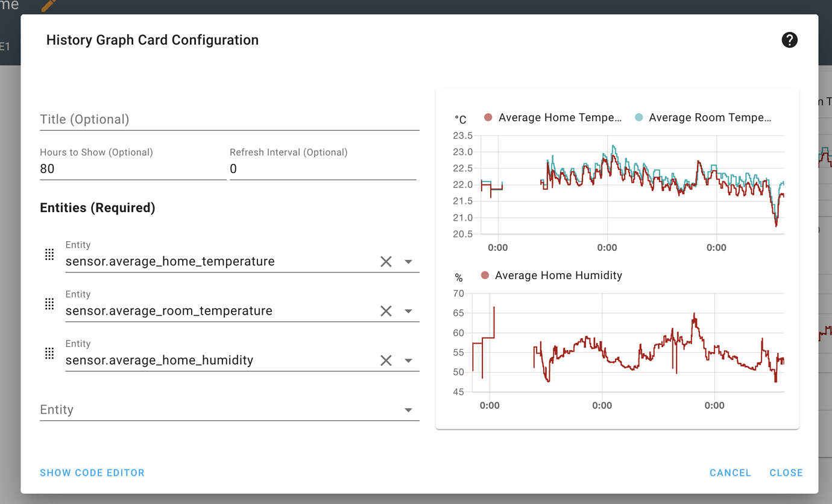
Task: Toggle the Average Home Humidity legend dot
Action: tap(487, 276)
